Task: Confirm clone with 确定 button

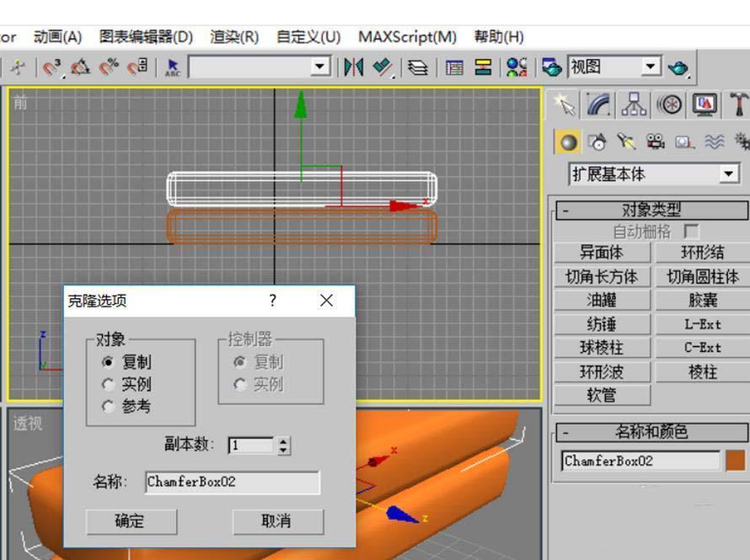Action: [x=131, y=521]
